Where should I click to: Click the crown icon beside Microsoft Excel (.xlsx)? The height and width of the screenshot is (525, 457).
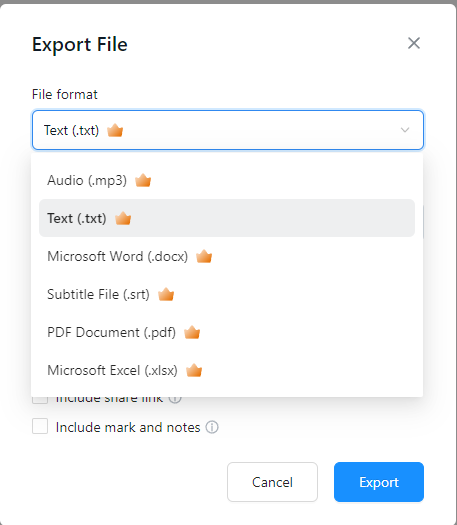coord(194,370)
